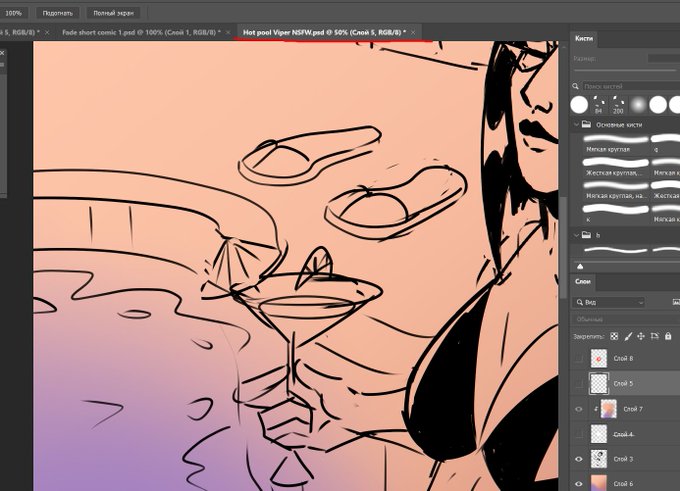Screen dimensions: 680x491
Task: Switch to Hot pool Viper NSFW.psd tab
Action: pos(324,33)
